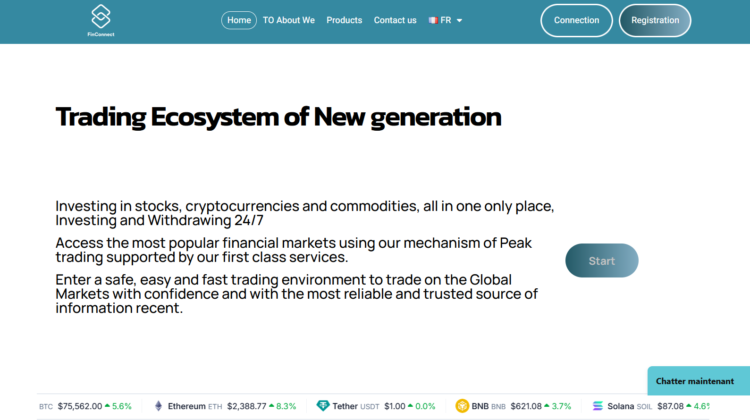The width and height of the screenshot is (750, 420).
Task: Open the Chatter maintenant chat widget
Action: click(697, 381)
